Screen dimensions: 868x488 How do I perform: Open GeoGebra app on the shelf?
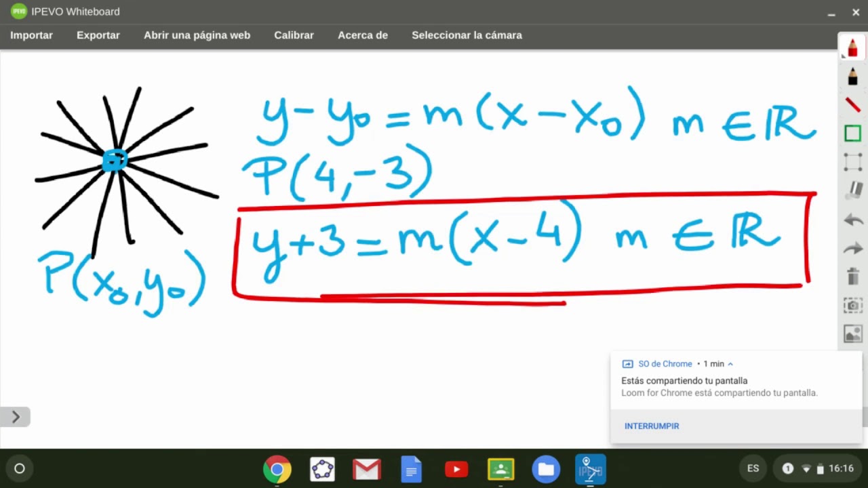(x=322, y=470)
